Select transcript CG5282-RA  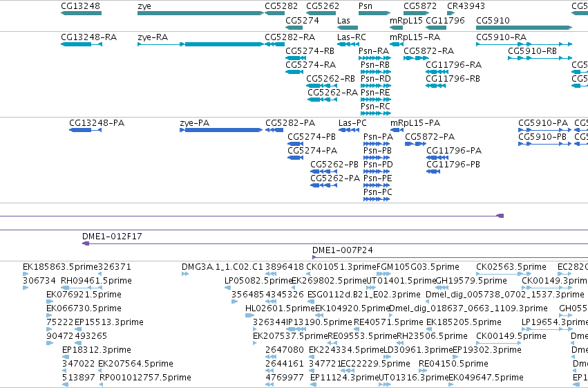290,37
